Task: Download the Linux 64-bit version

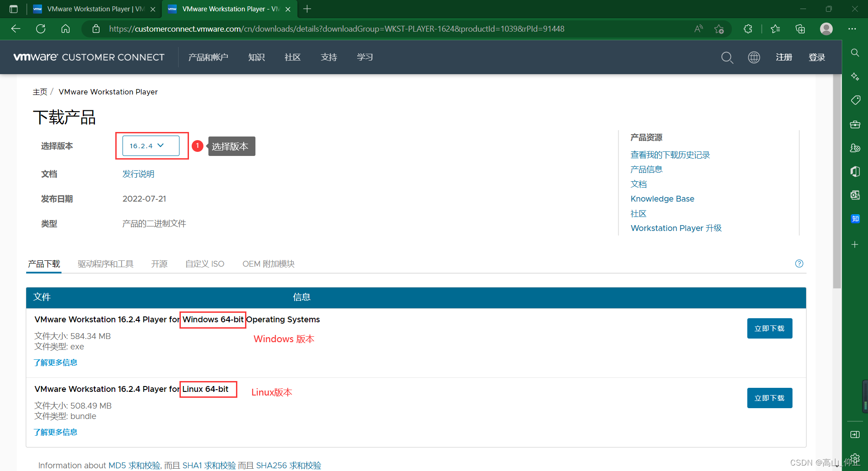Action: (x=769, y=398)
